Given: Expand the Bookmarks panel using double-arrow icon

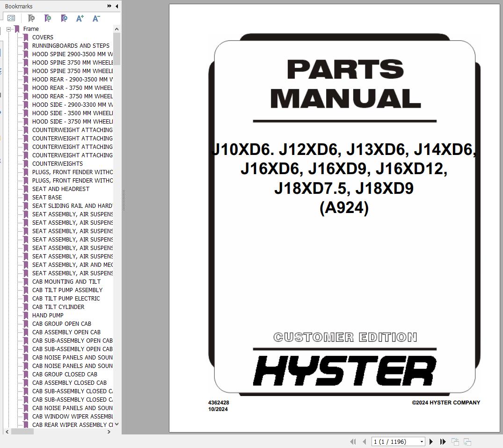Looking at the screenshot, I should (109, 6).
